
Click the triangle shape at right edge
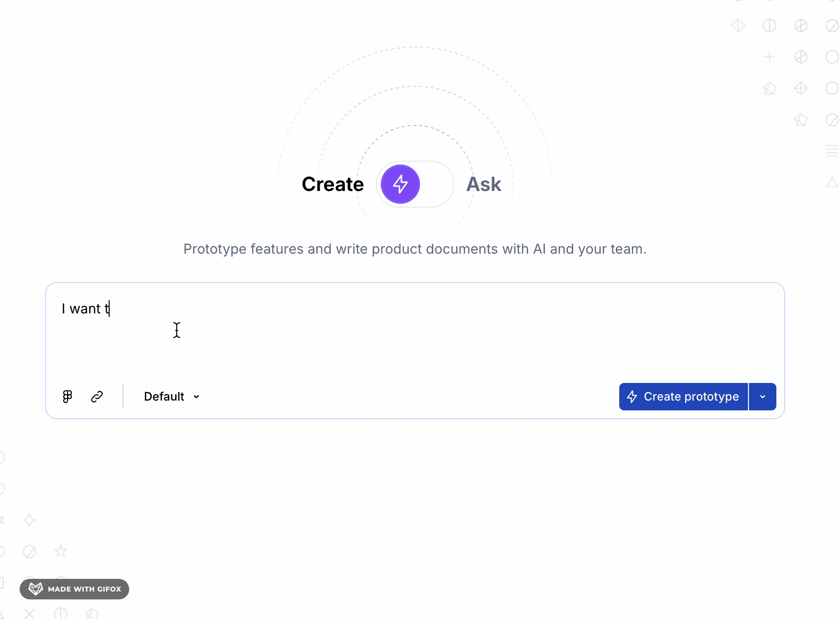click(832, 183)
